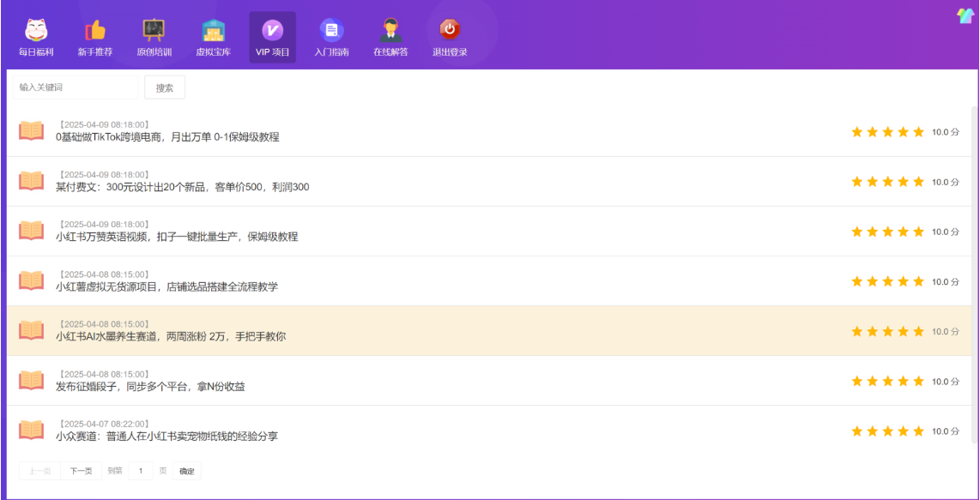Open 小红书AI水墨养生赛道 article
Image resolution: width=980 pixels, height=500 pixels.
171,337
